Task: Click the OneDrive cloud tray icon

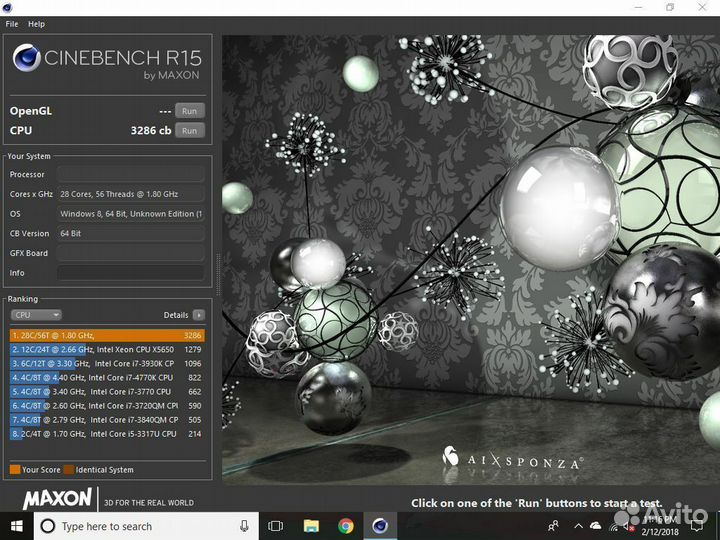Action: [x=596, y=525]
